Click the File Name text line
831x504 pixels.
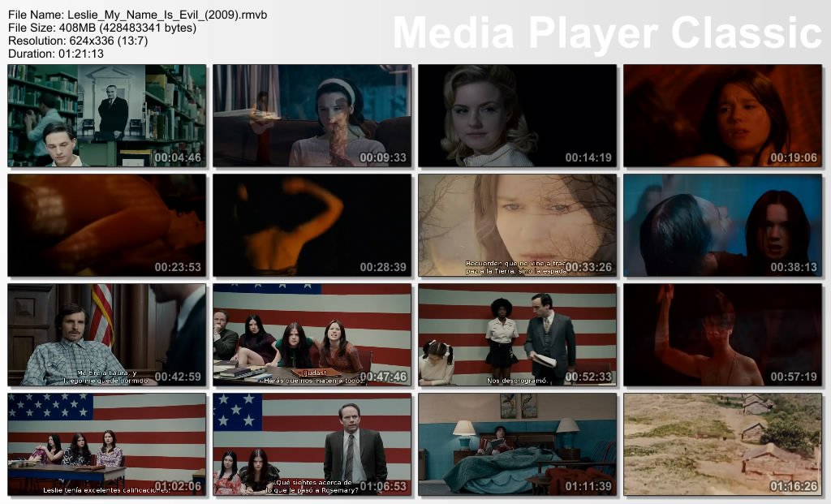coord(138,15)
